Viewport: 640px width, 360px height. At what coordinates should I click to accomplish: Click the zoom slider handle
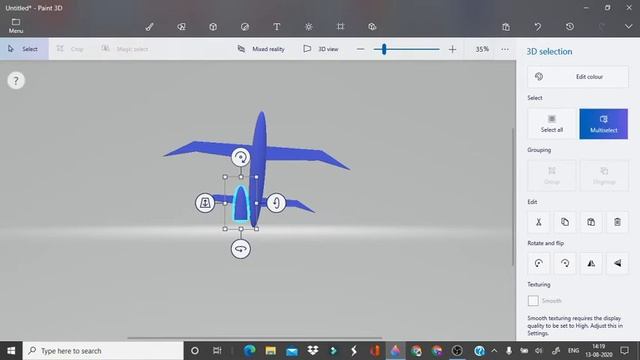(384, 49)
